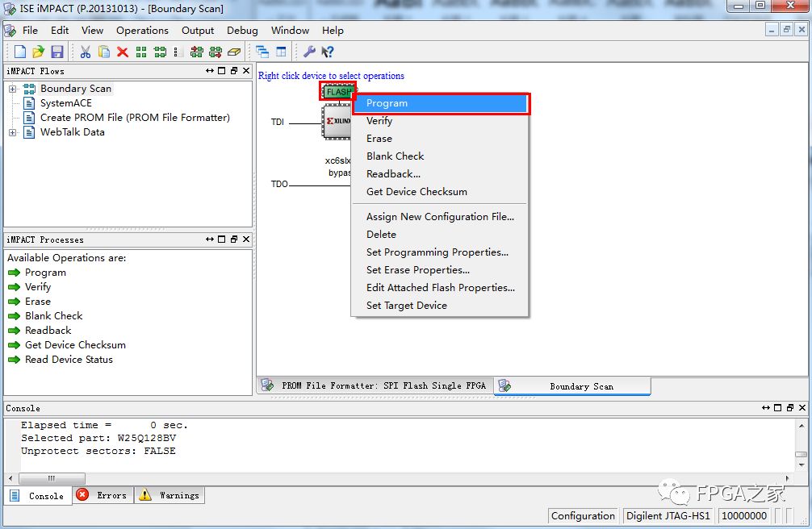Expand the Boundary Scan tree node

pyautogui.click(x=12, y=89)
